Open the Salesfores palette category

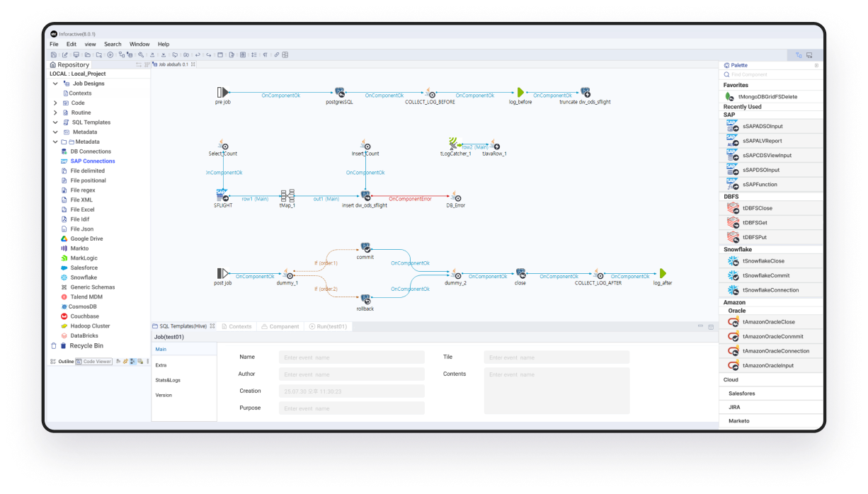771,394
